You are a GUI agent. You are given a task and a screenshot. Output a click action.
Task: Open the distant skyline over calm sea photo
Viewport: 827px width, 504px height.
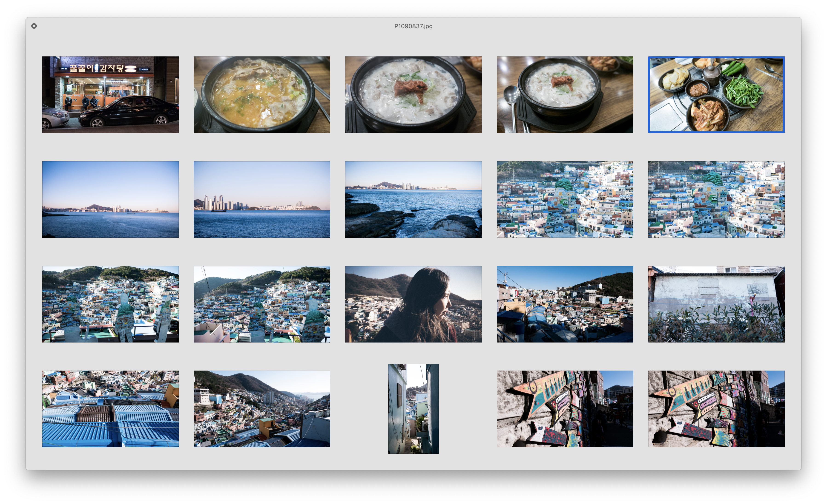(110, 199)
